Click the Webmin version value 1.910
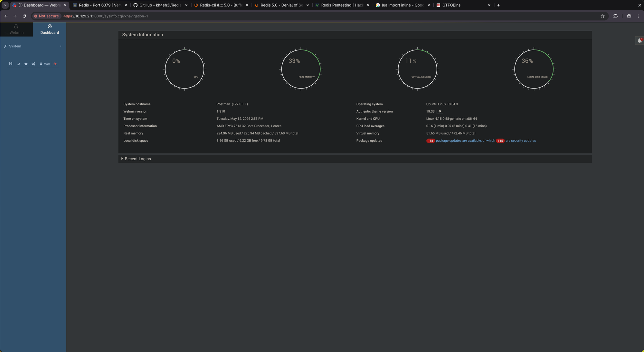 pos(221,111)
